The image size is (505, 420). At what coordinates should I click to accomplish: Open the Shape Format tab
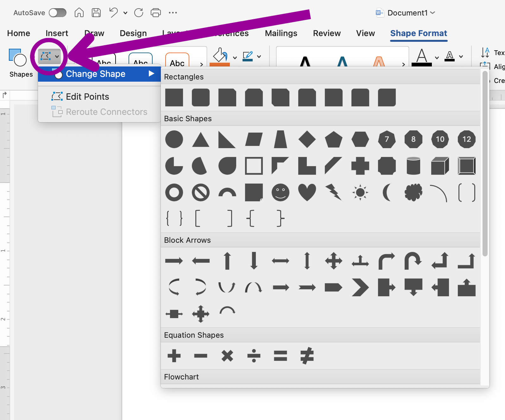coord(419,33)
